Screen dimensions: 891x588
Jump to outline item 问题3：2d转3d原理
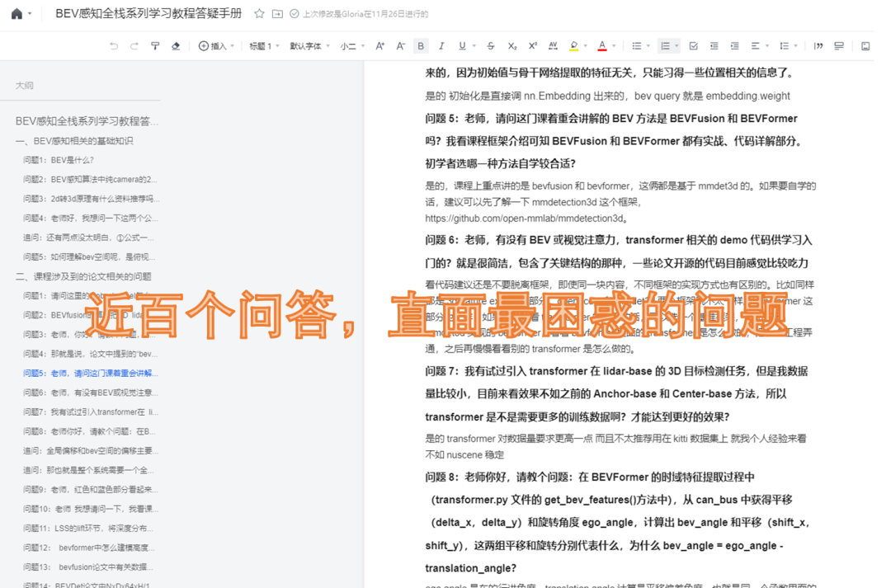(92, 199)
